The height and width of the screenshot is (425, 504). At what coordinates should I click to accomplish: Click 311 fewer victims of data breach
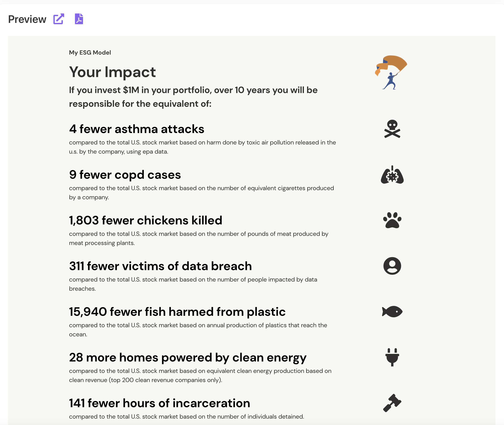(x=160, y=266)
